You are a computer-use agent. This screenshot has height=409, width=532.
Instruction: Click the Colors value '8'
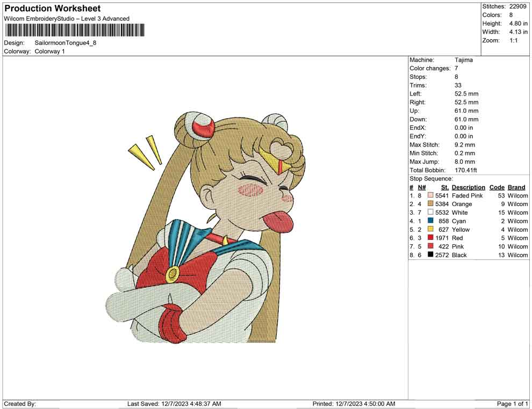coord(511,15)
